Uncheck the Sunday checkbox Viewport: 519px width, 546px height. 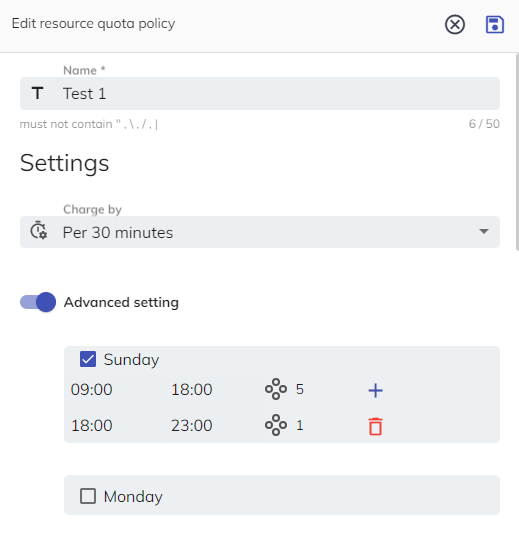88,359
